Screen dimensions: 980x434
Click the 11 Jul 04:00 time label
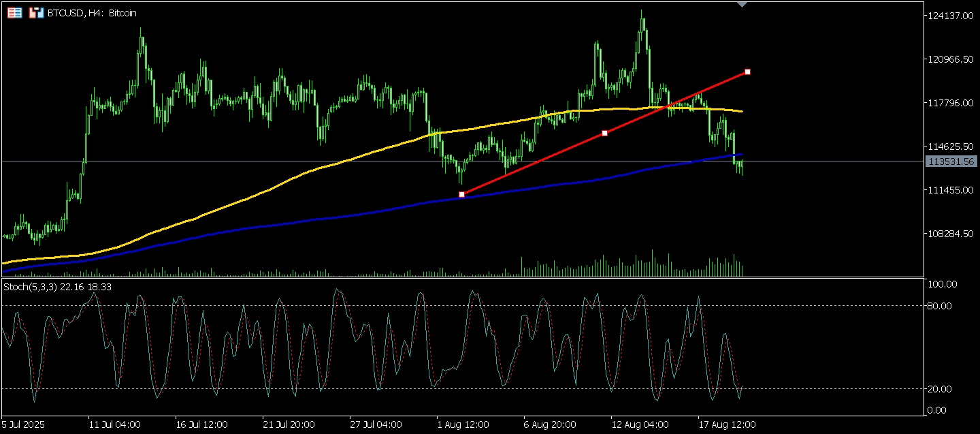tap(115, 424)
